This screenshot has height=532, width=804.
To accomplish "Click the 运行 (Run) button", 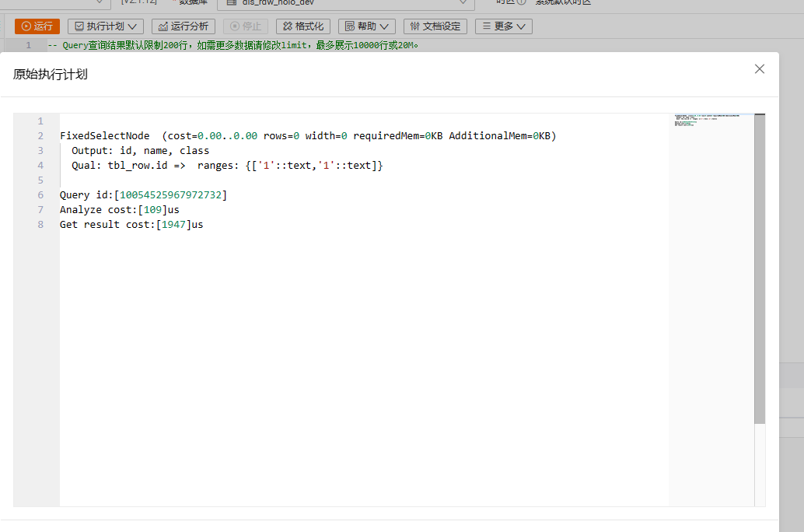I will click(37, 26).
